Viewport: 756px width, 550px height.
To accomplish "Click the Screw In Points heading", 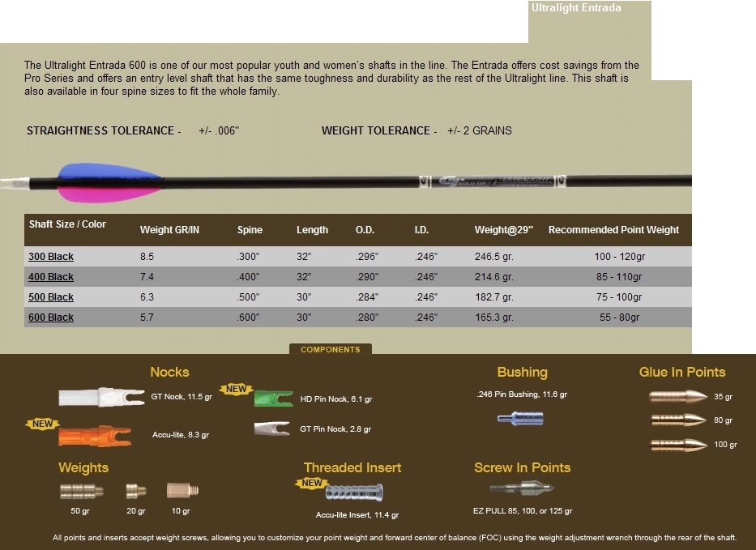I will (522, 467).
